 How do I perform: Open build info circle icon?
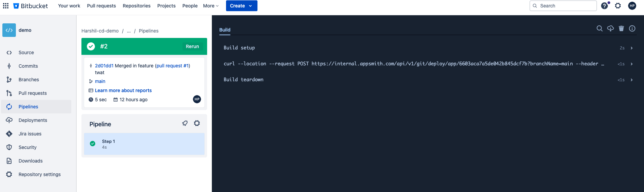click(x=632, y=28)
